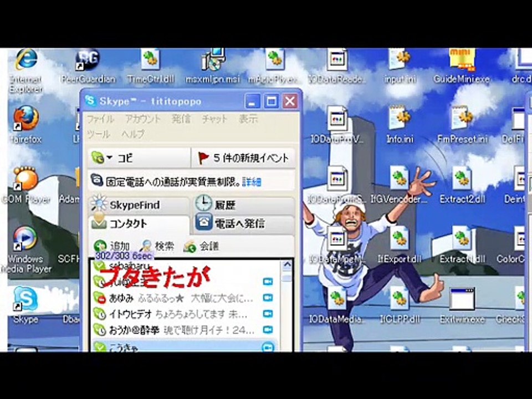The height and width of the screenshot is (399, 532).
Task: Switch to SkypeFind tab
Action: pos(139,205)
